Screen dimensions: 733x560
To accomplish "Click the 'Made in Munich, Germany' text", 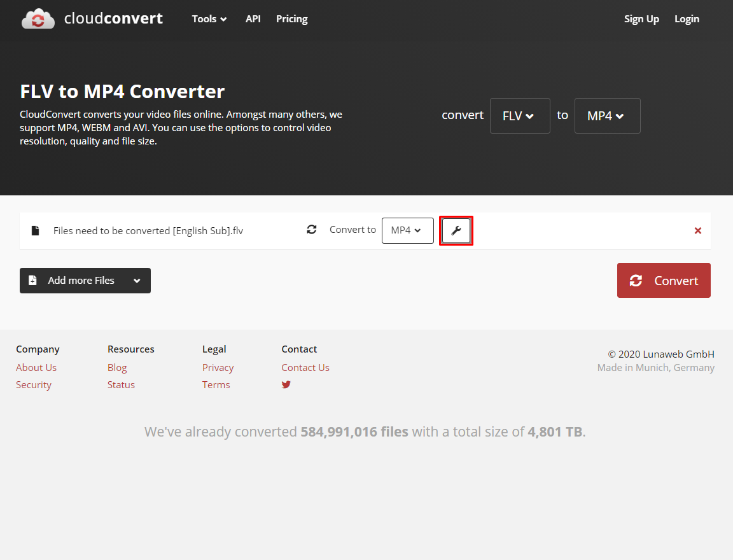I will (656, 368).
